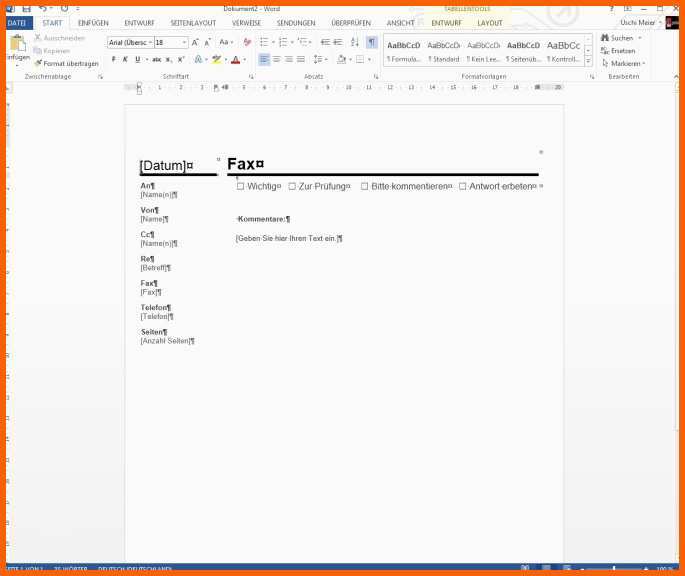Viewport: 685px width, 576px height.
Task: Decrease the paragraph indent
Action: pyautogui.click(x=325, y=42)
